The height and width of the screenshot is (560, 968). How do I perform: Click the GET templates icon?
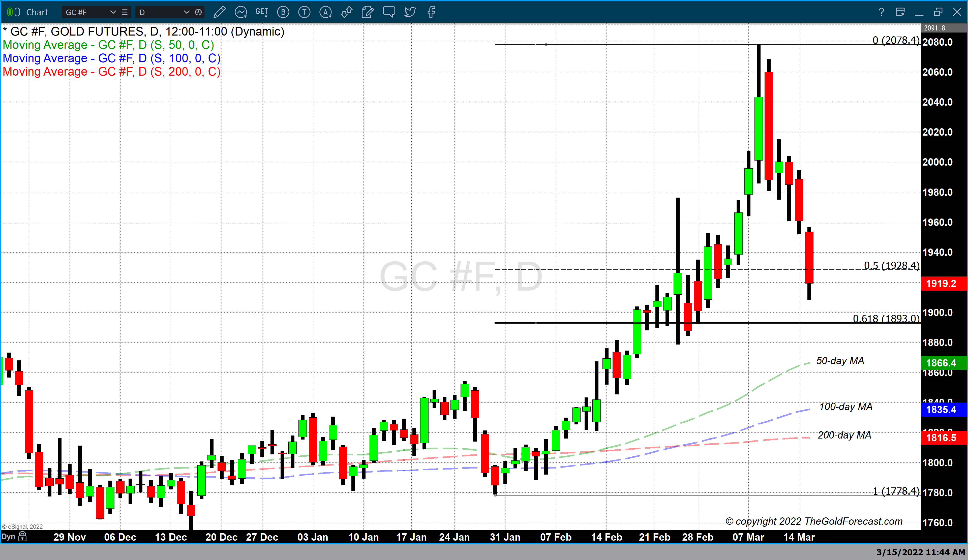point(262,12)
